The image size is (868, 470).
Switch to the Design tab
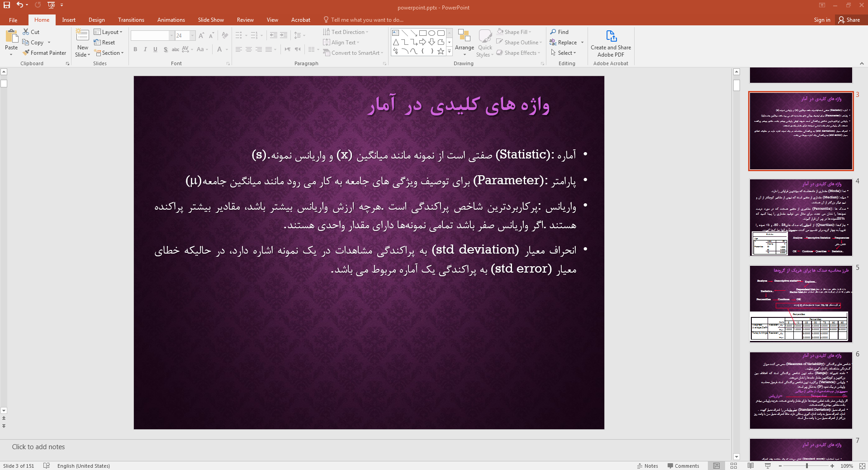97,20
